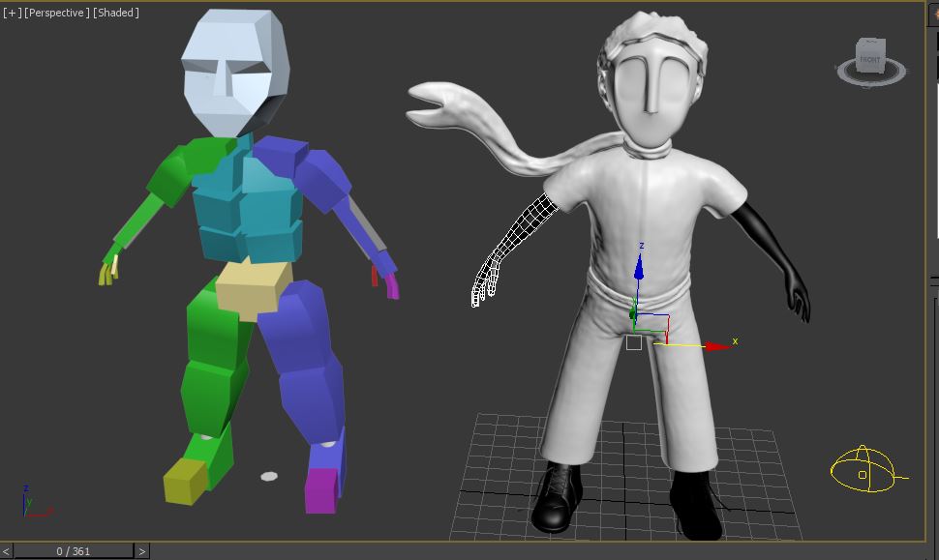
Task: Step to previous frame with left arrow
Action: coord(7,551)
